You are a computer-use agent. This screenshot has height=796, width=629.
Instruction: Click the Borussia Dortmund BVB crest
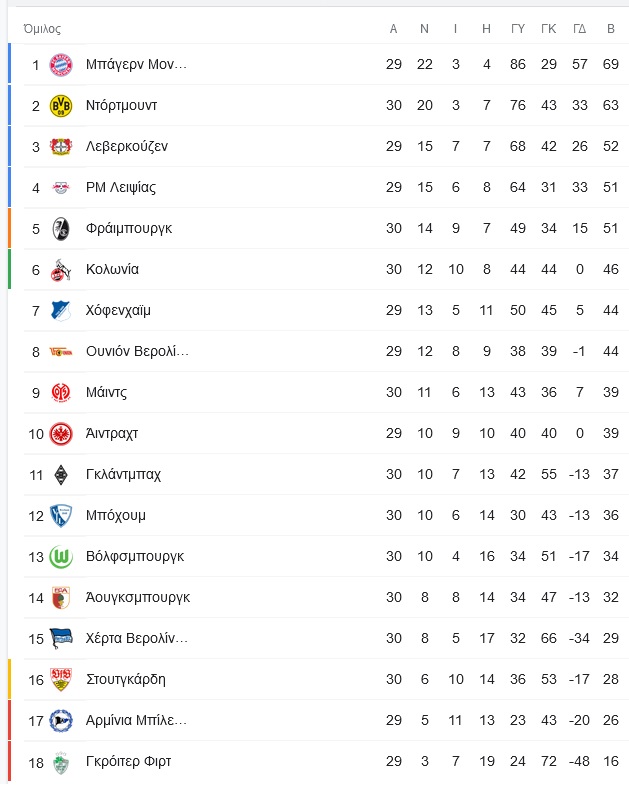coord(61,106)
